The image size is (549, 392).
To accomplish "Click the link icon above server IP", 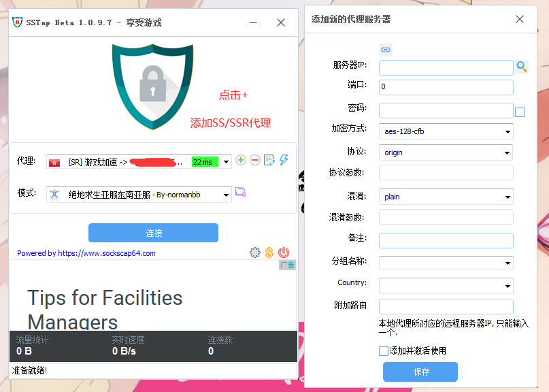I will (386, 50).
